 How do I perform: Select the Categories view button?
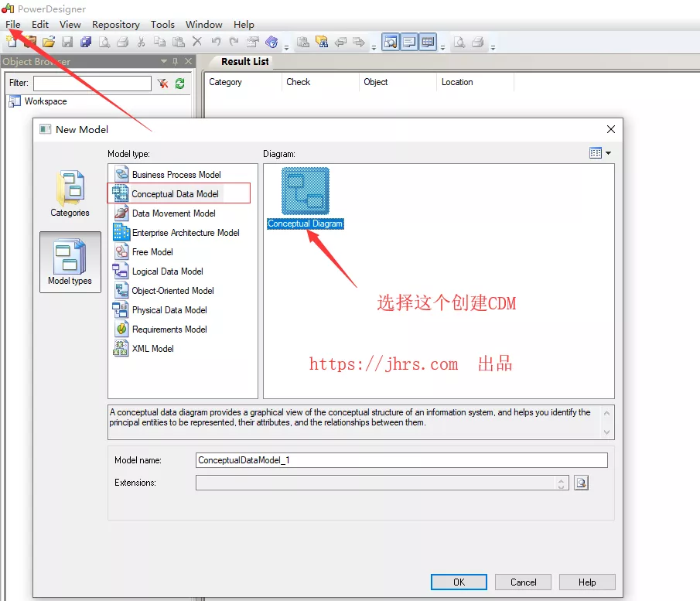tap(70, 193)
